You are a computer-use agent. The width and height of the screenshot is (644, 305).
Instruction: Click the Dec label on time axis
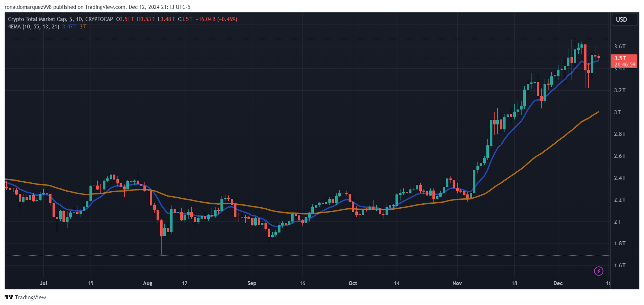558,283
